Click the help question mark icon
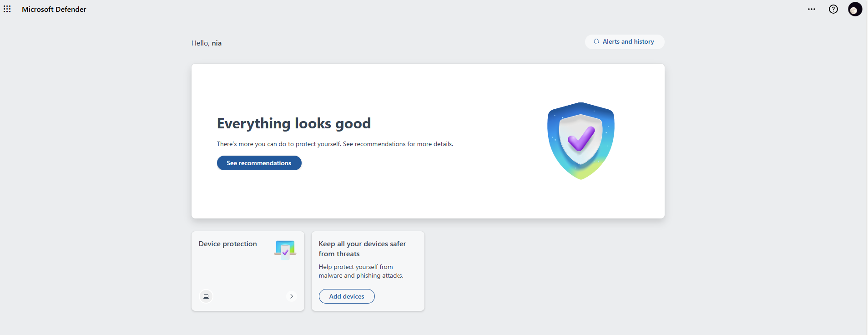The width and height of the screenshot is (868, 335). tap(833, 9)
